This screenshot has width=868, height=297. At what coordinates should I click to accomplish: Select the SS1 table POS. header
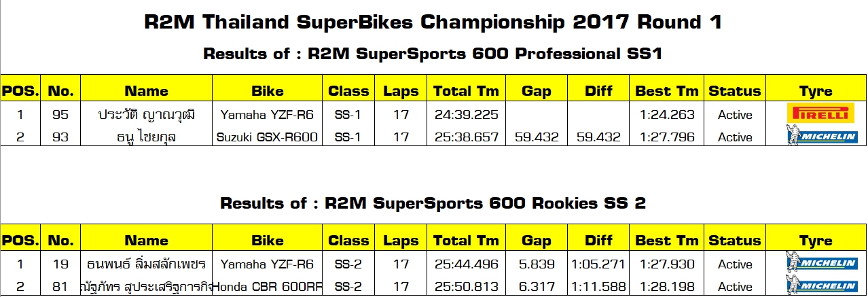coord(20,90)
